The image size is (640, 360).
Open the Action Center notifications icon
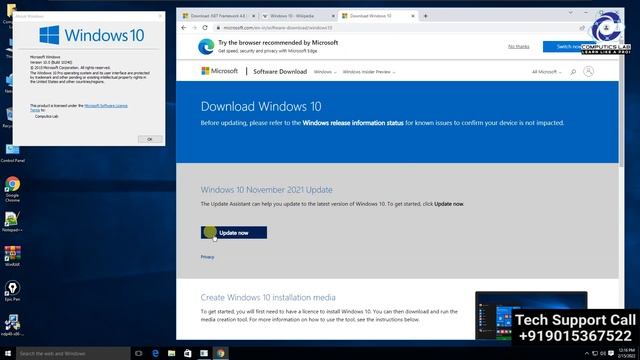click(611, 353)
